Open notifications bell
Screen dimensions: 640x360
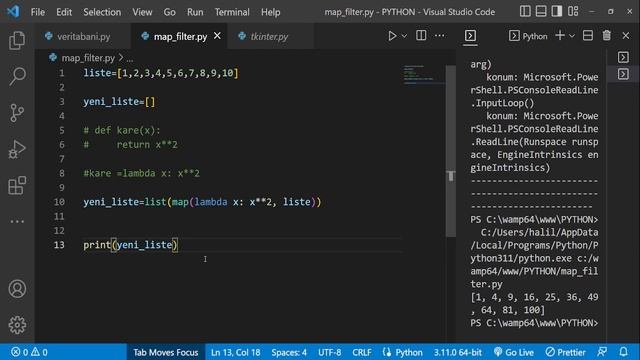(623, 352)
